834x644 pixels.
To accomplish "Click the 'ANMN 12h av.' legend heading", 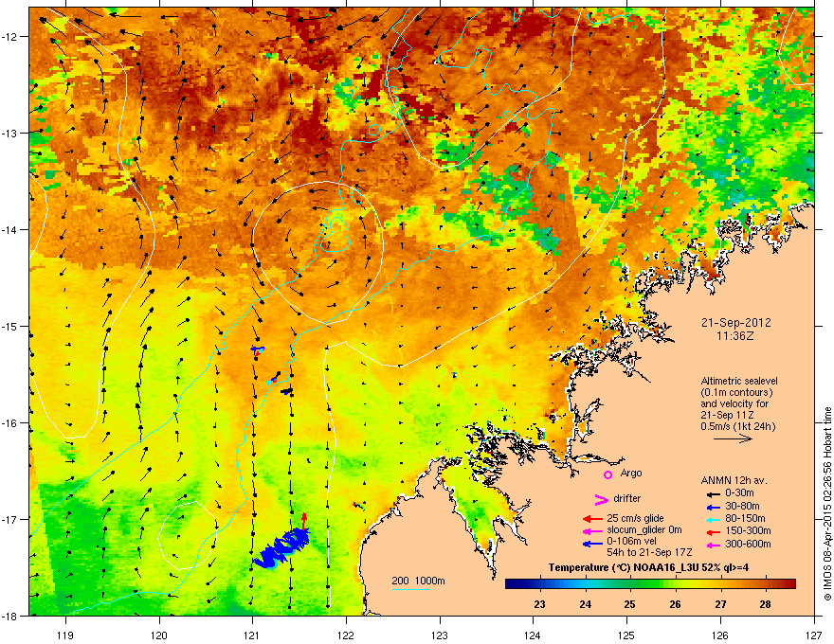I will click(x=734, y=480).
